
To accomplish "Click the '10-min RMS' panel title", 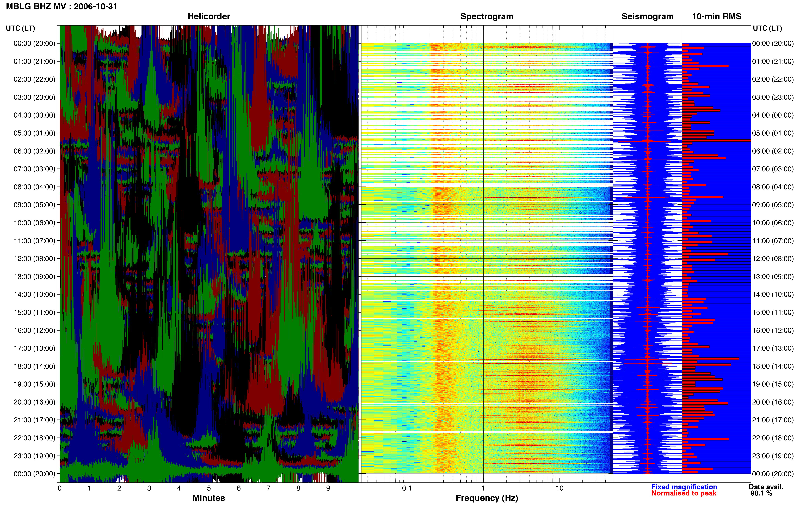I will tap(716, 16).
